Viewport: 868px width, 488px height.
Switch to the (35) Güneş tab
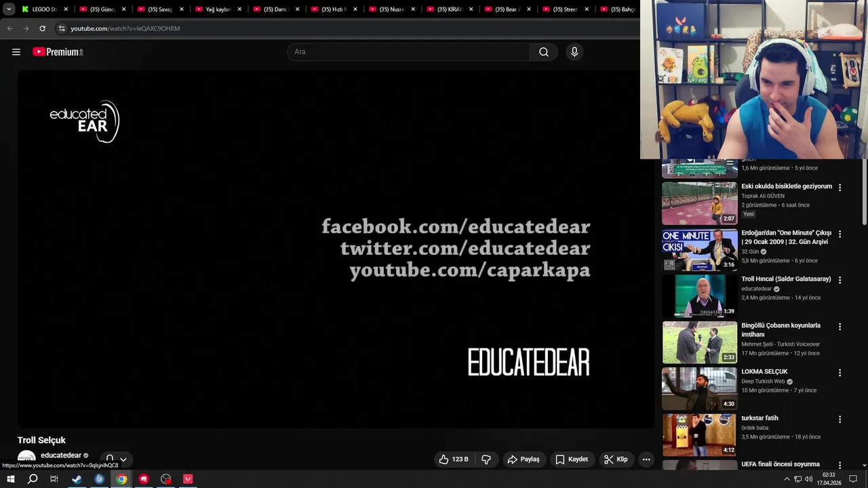[102, 9]
